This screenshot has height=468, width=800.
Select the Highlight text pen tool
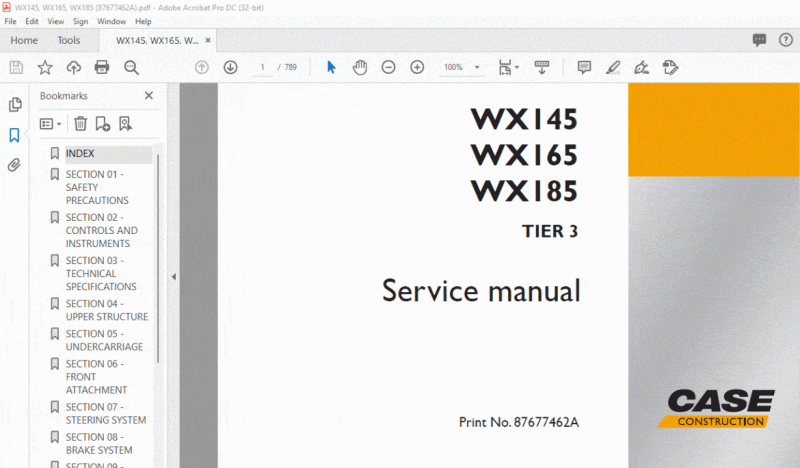click(x=613, y=67)
